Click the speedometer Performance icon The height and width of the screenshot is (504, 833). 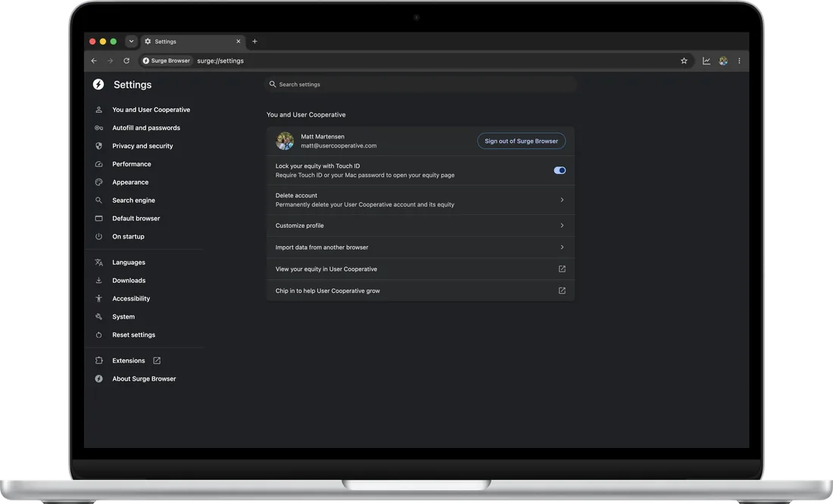[98, 164]
